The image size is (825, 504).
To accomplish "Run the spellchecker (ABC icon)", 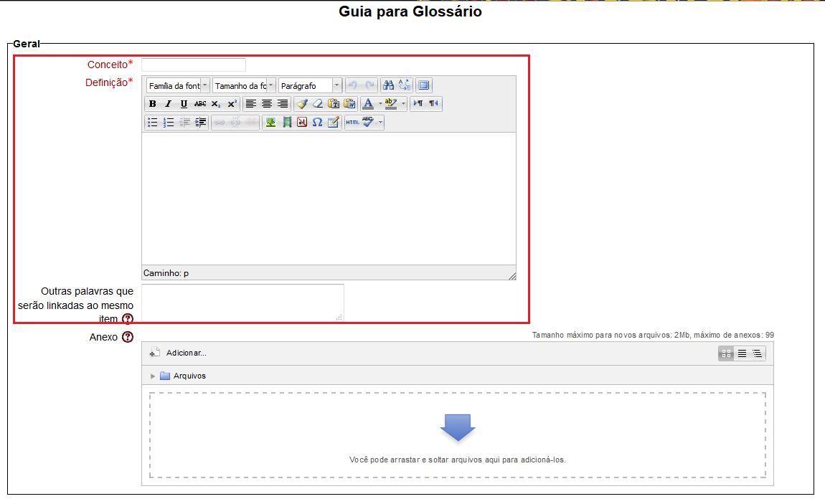I will [x=368, y=122].
